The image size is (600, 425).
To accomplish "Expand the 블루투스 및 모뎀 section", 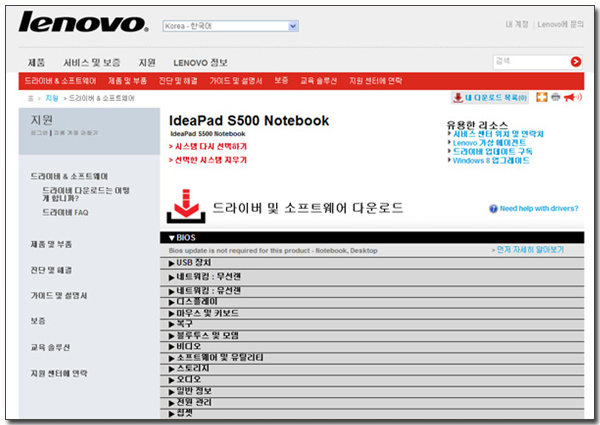I will (x=372, y=336).
